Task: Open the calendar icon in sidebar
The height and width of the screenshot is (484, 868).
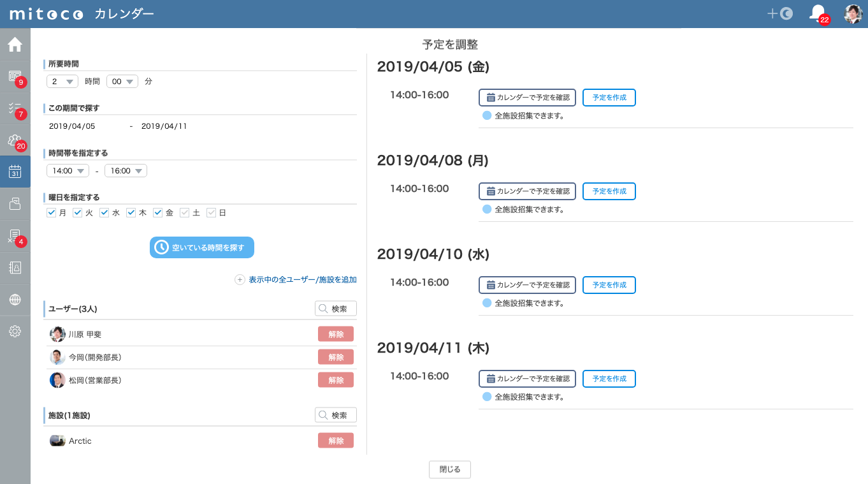Action: (x=15, y=172)
